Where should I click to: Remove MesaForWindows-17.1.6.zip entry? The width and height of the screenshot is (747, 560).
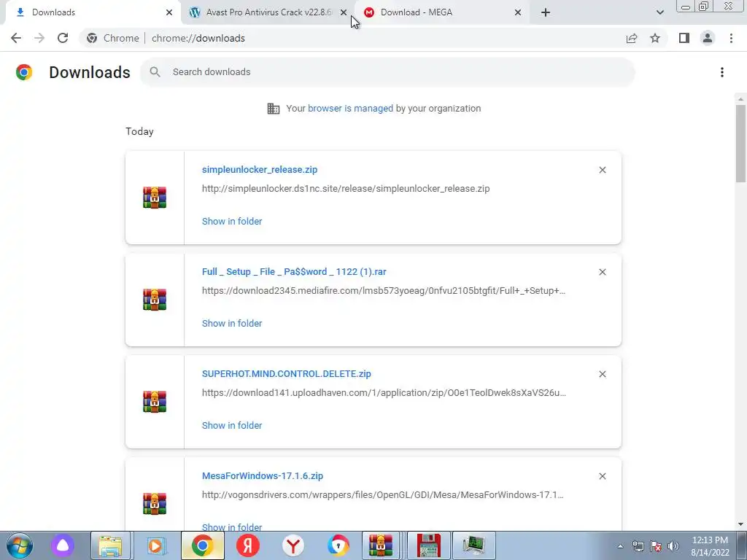[x=602, y=476]
